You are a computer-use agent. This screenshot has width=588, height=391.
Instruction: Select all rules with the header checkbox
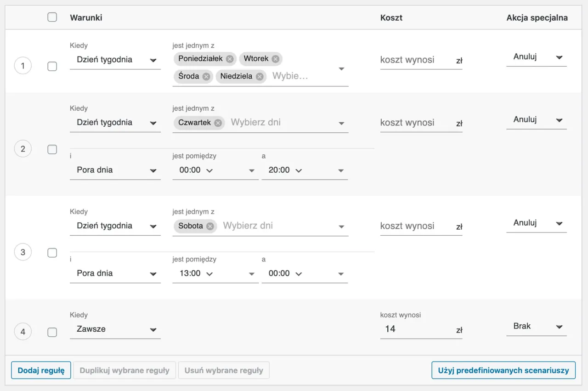coord(52,17)
